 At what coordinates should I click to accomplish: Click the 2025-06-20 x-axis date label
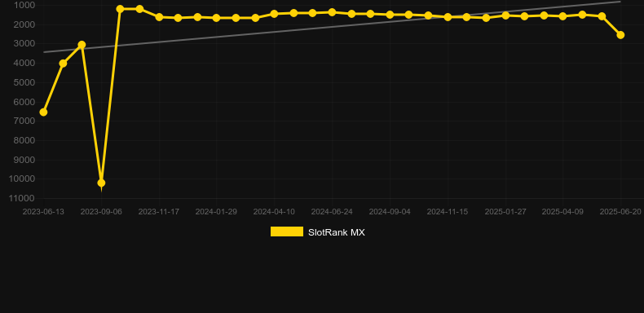pos(620,212)
